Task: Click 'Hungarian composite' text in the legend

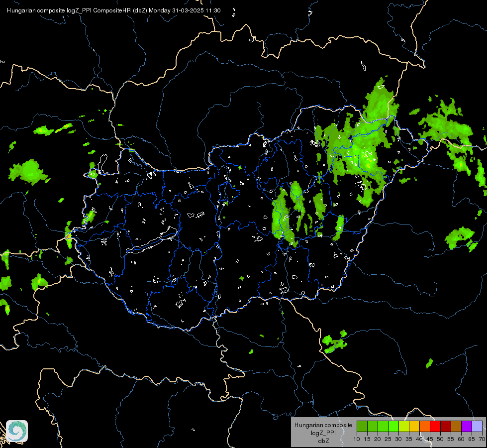Action: coord(323,425)
